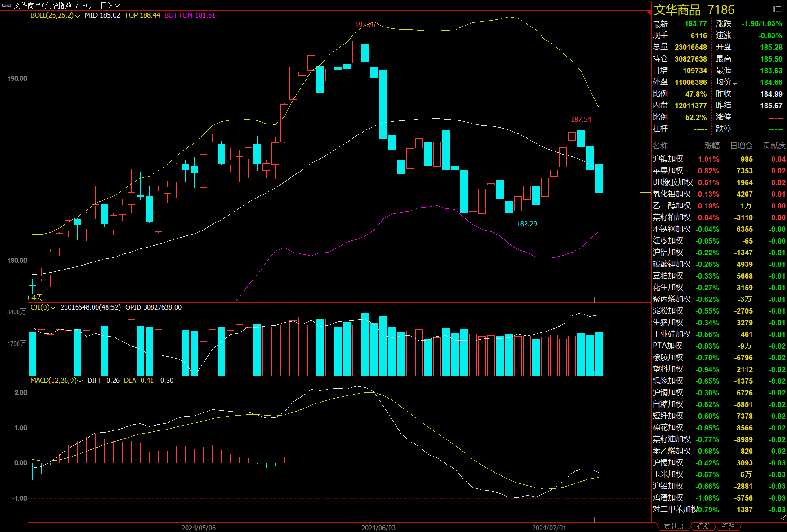
Task: Open the 均价 dropdown arrow
Action: (734, 84)
